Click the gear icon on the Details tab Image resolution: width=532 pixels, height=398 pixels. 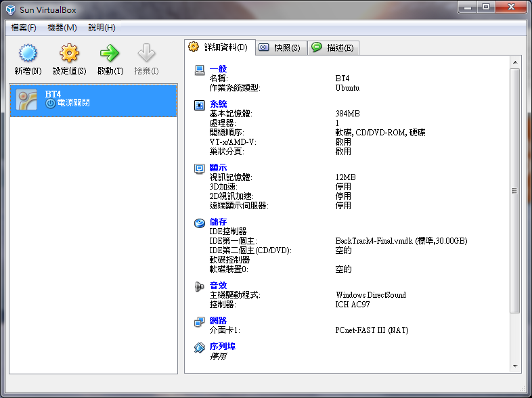tap(194, 47)
